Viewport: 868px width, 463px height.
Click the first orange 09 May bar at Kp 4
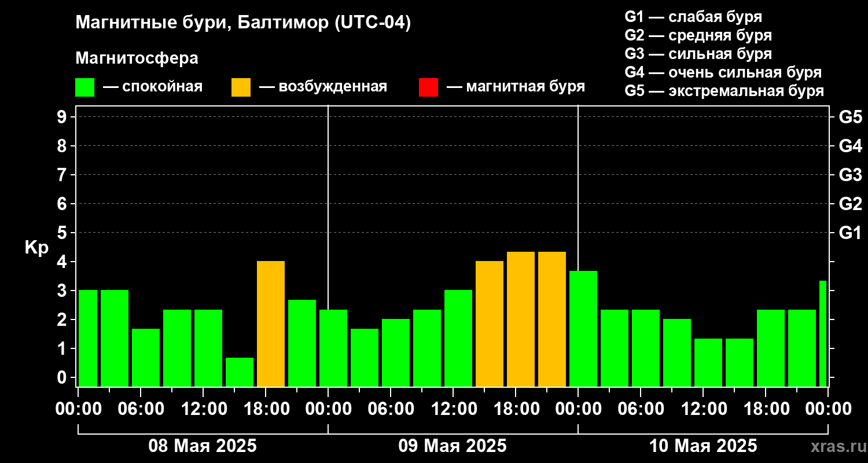[x=490, y=324]
